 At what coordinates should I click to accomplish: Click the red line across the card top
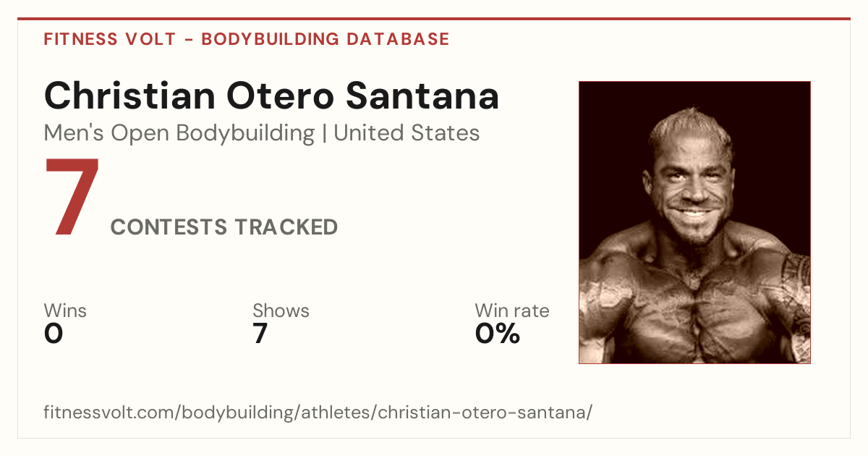[x=434, y=19]
